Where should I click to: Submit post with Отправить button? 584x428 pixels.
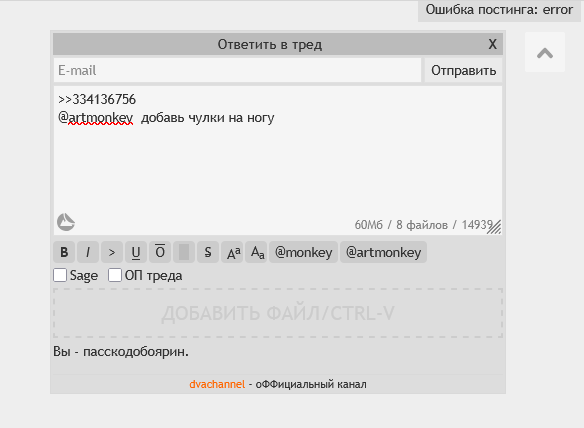pos(463,70)
